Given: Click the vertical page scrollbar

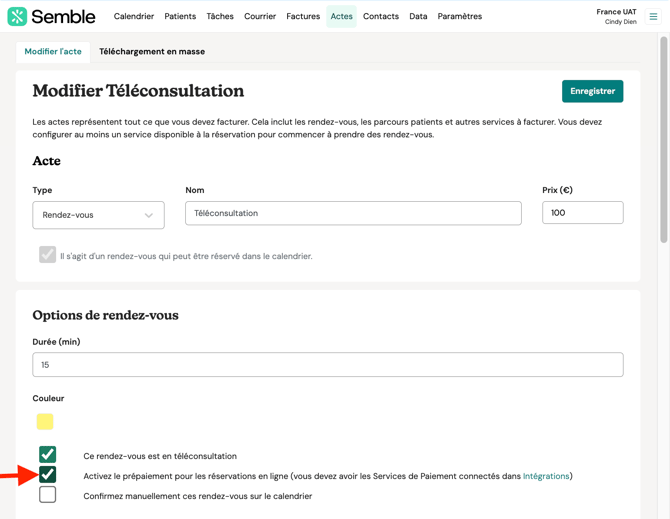Looking at the screenshot, I should [x=663, y=140].
